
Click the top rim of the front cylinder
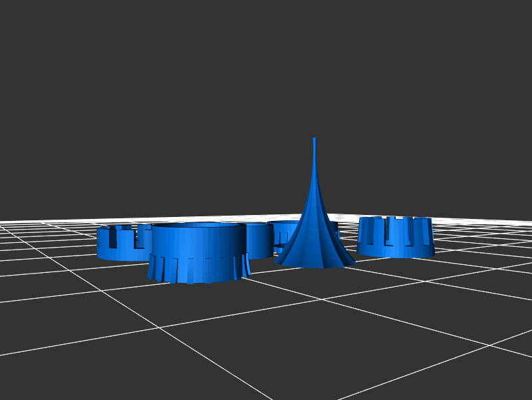[x=196, y=226]
